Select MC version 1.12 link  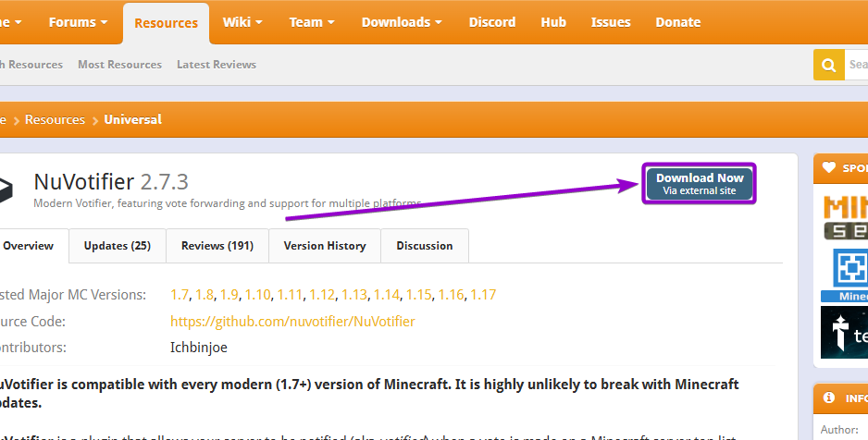click(x=322, y=295)
